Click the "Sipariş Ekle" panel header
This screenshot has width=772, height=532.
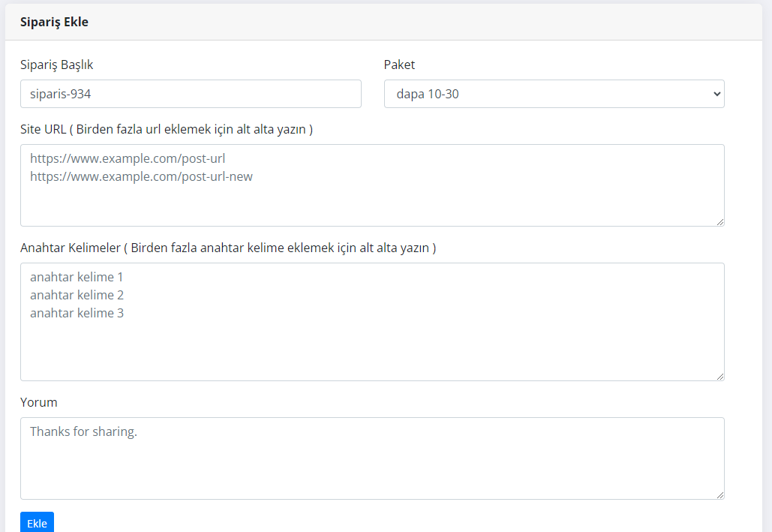pos(55,23)
